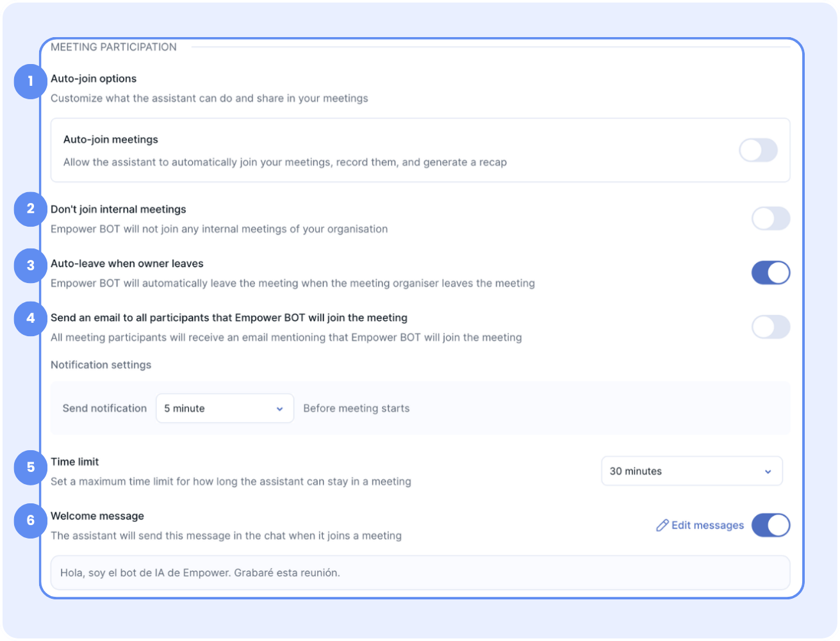The width and height of the screenshot is (840, 641).
Task: Click the Notification settings label
Action: pyautogui.click(x=101, y=365)
